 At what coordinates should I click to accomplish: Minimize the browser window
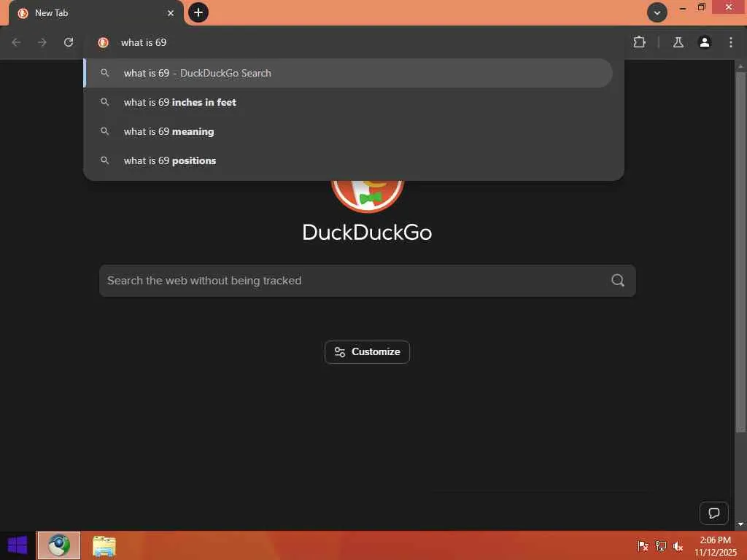click(x=683, y=7)
